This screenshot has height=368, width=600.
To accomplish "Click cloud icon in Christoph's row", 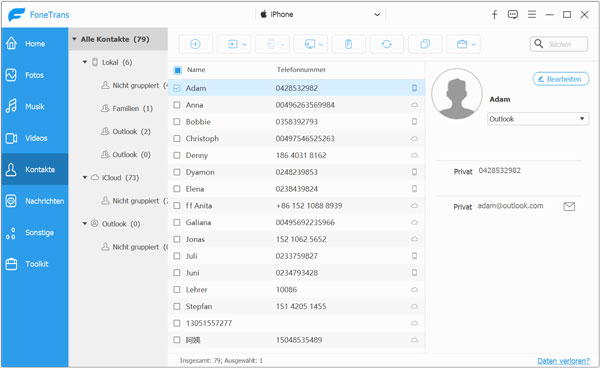I will pos(414,138).
